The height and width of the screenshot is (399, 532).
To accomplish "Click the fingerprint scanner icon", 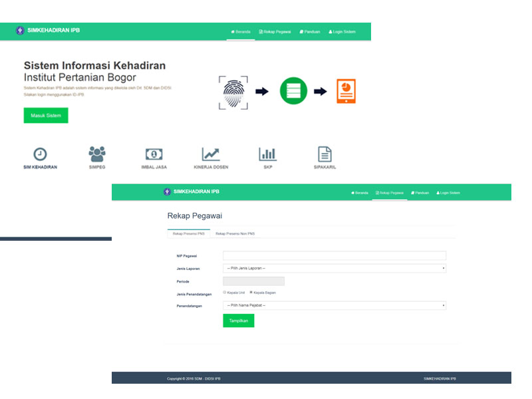I will [233, 92].
